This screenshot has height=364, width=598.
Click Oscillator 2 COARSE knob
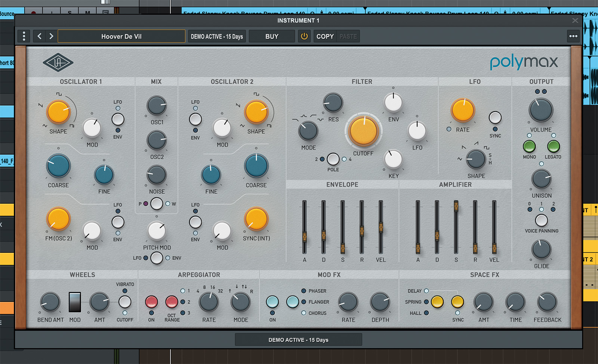click(x=256, y=166)
